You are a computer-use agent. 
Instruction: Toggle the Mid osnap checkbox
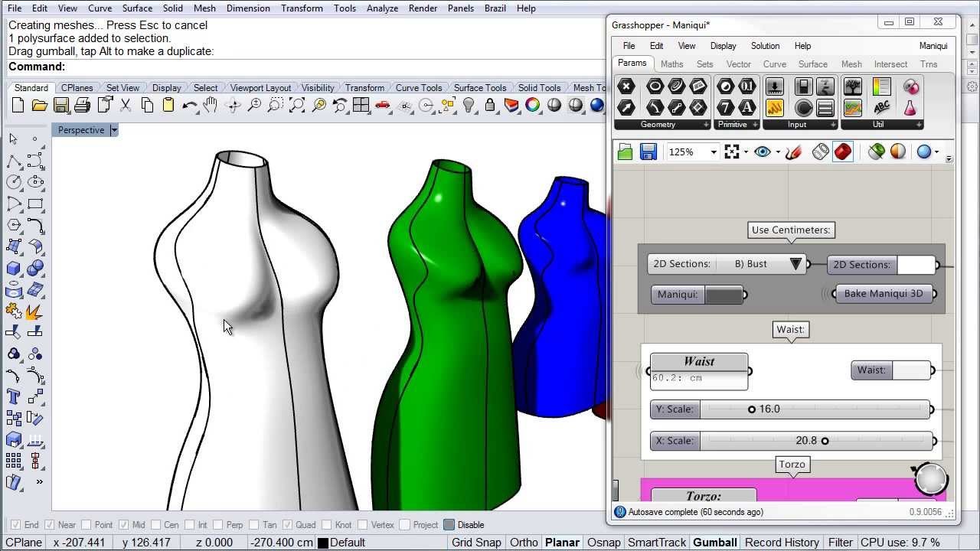(x=124, y=525)
